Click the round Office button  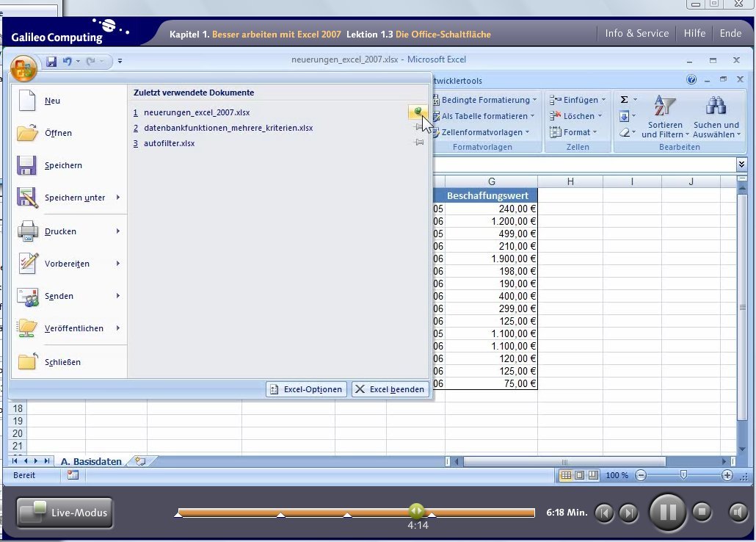(x=23, y=68)
